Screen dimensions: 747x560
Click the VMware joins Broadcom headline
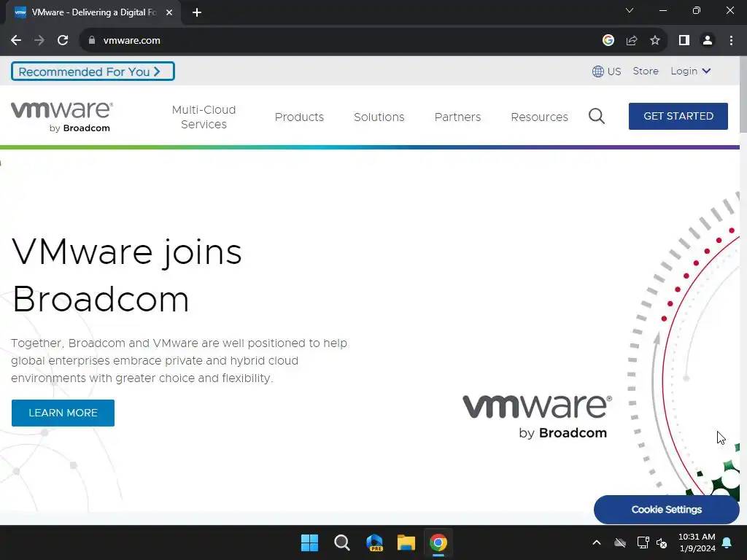pyautogui.click(x=127, y=275)
